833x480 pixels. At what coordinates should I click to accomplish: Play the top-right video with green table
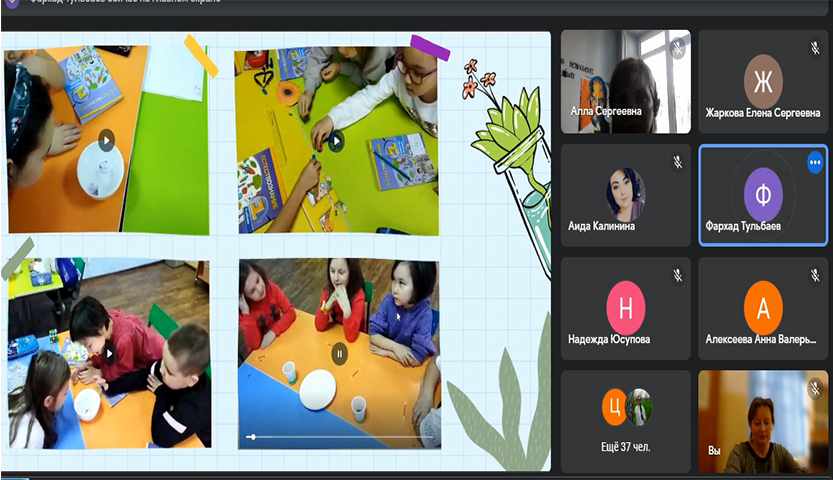tap(336, 141)
